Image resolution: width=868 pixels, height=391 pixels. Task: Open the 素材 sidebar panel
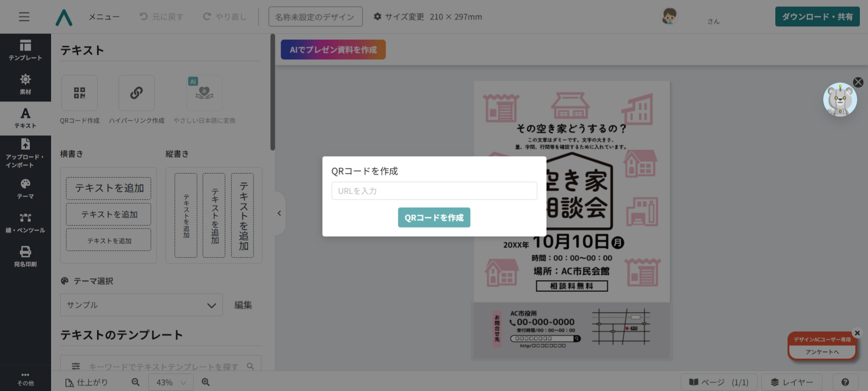tap(25, 84)
